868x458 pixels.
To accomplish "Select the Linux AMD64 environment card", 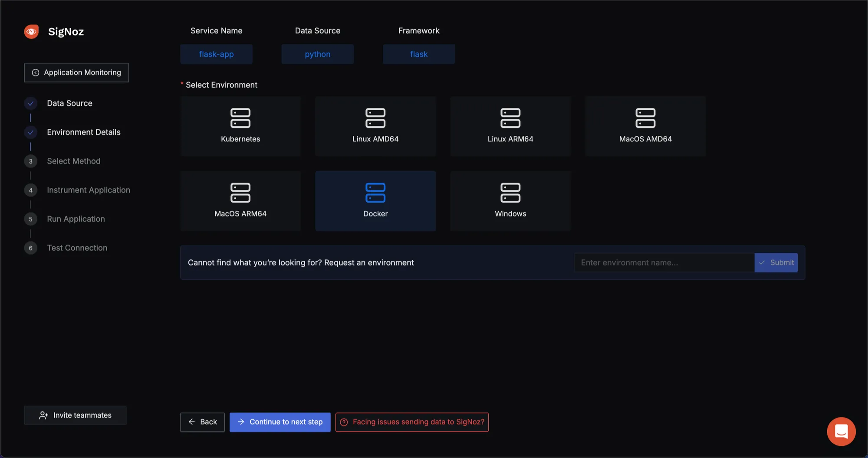I will click(x=375, y=126).
